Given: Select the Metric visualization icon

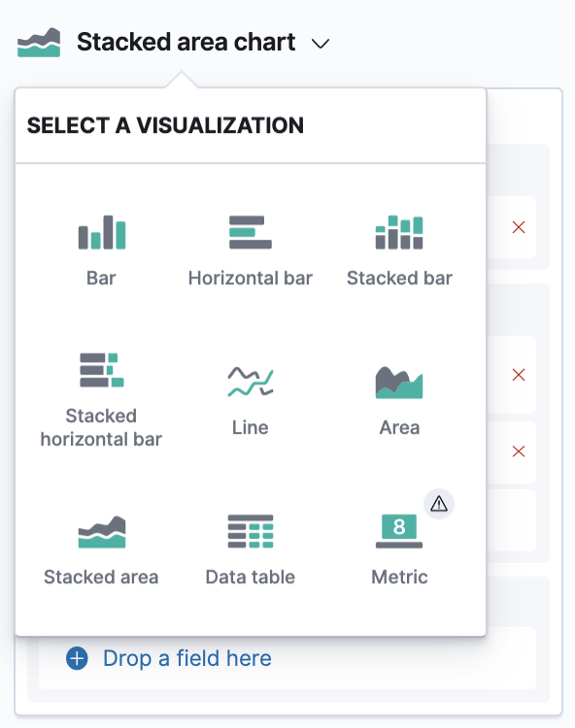Looking at the screenshot, I should tap(399, 531).
